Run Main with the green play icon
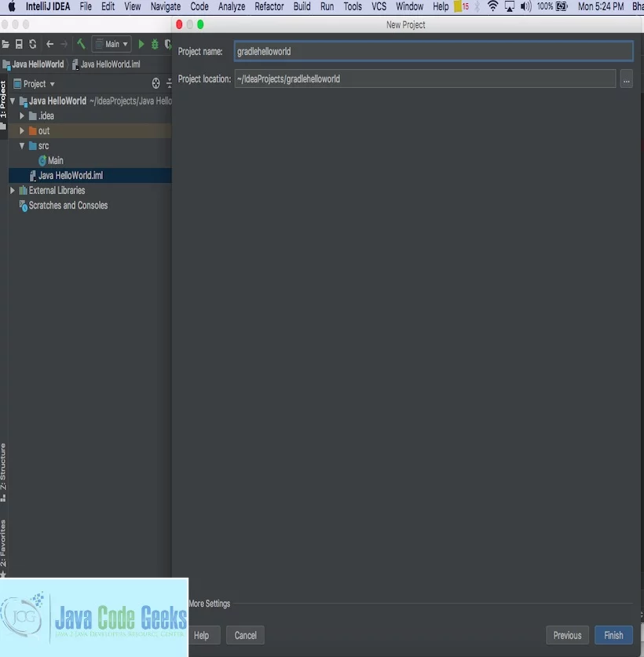This screenshot has width=644, height=657. point(141,44)
